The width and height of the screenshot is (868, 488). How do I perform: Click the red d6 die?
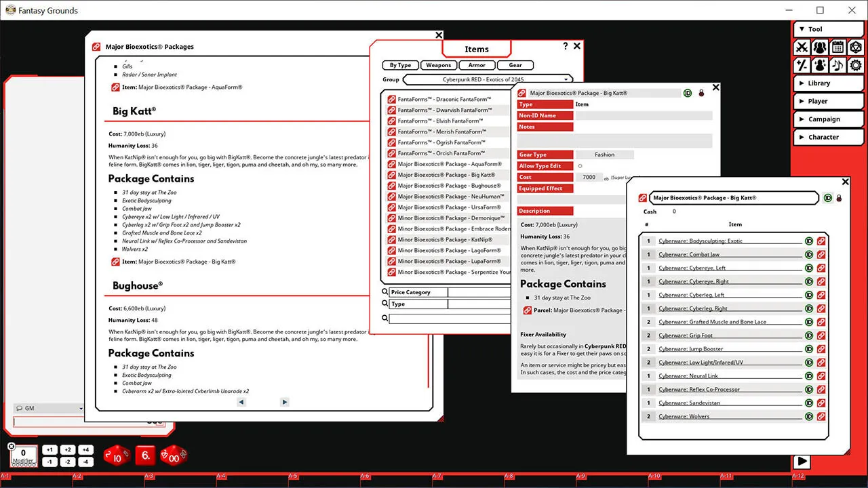[145, 455]
